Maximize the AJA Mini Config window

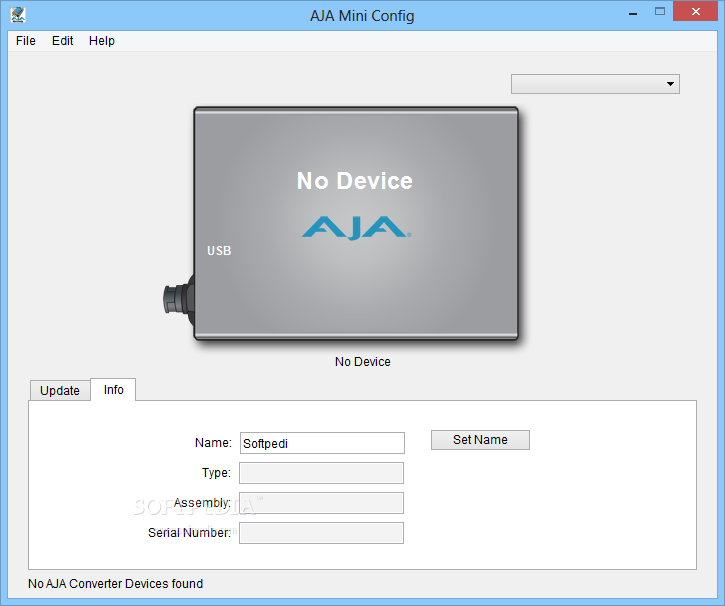(x=660, y=12)
